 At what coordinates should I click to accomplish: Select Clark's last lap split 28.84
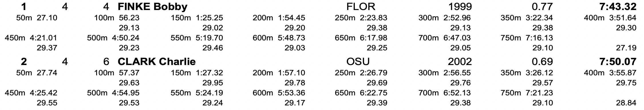pyautogui.click(x=626, y=103)
